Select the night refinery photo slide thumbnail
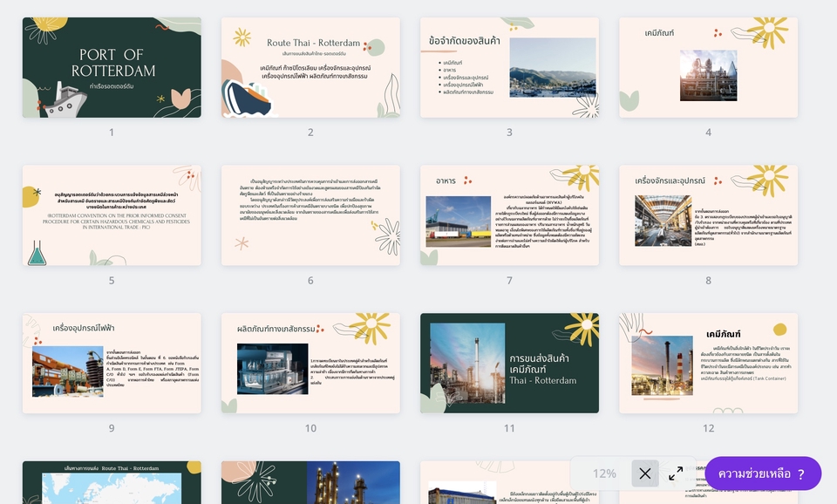Viewport: 837px width, 504px height. point(310,482)
